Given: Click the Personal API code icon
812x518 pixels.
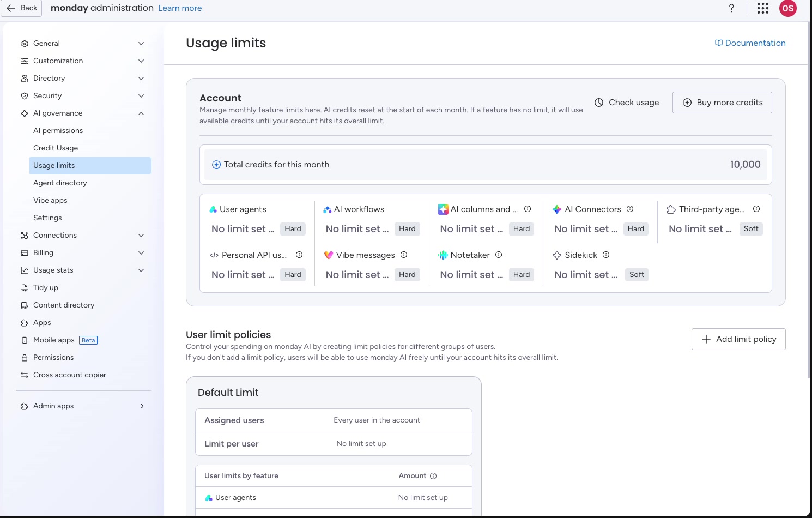Looking at the screenshot, I should [214, 255].
